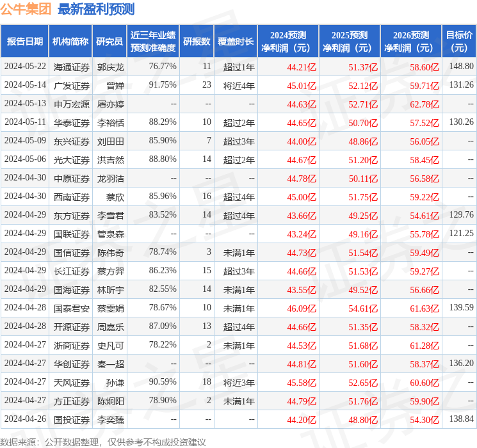Select the 近三年业绩预测准确度 column header
477x448 pixels.
coord(153,42)
